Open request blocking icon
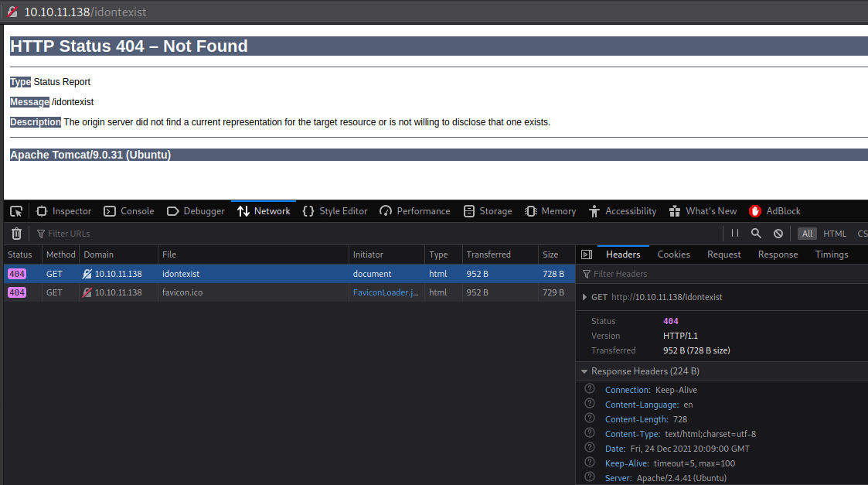Viewport: 868px width, 485px height. 778,234
